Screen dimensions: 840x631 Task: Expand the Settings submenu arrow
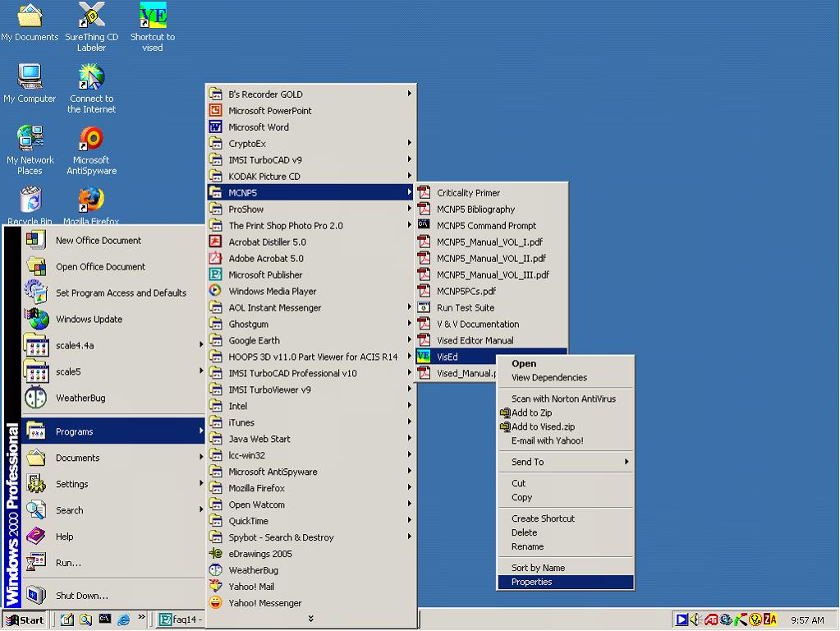click(x=201, y=483)
